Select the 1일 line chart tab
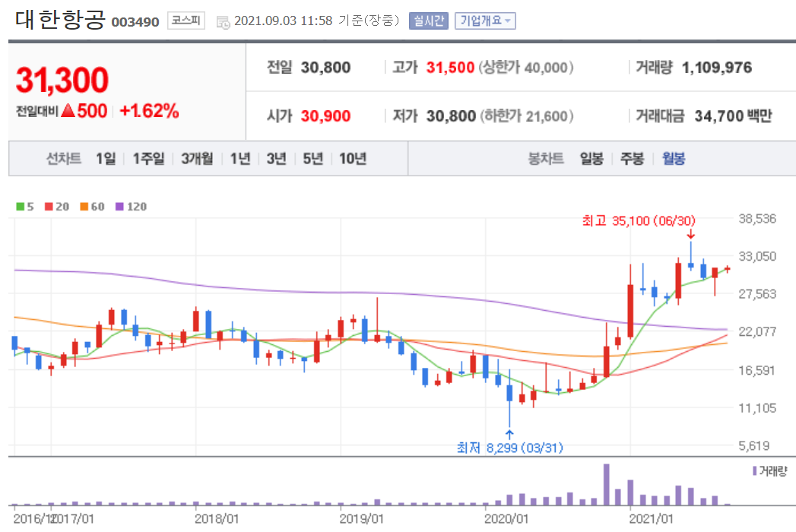This screenshot has width=796, height=532. pyautogui.click(x=106, y=159)
